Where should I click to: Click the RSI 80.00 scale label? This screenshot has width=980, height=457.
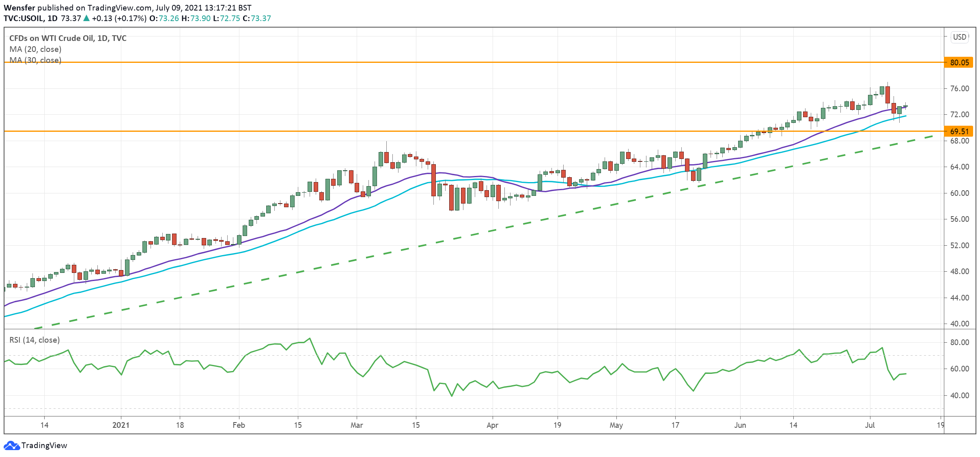tap(959, 342)
